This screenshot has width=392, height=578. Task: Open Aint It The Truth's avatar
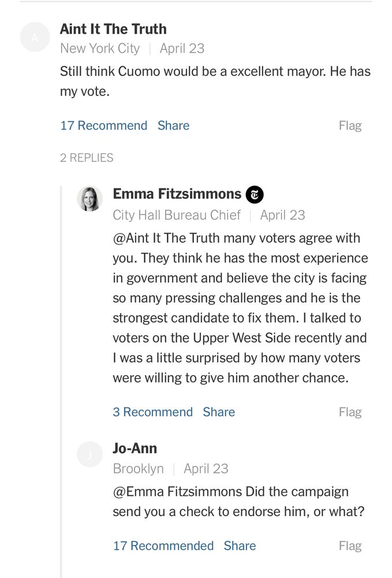click(x=35, y=36)
